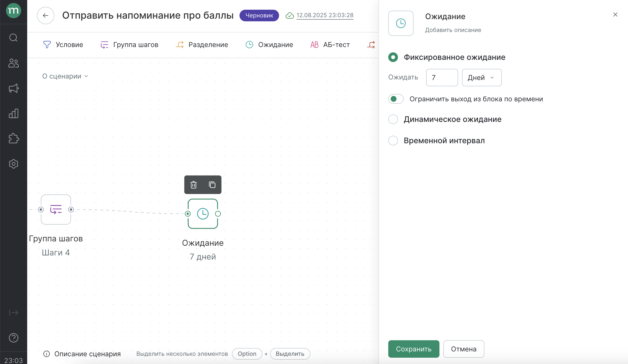Open the saved timestamp 12.08.2025 23:03:28 link
Screen dimensions: 628x364
(325, 16)
